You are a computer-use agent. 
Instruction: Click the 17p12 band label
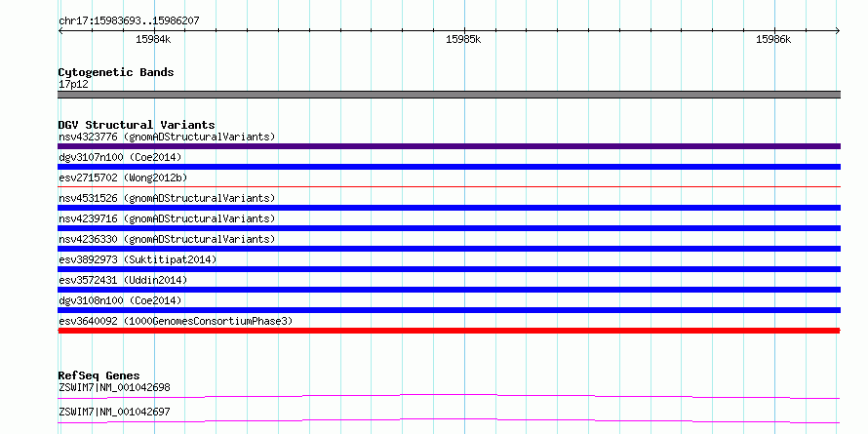pos(73,85)
